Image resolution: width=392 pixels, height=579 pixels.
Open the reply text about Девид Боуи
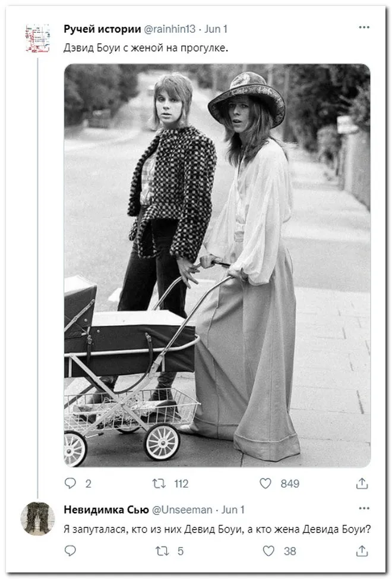[x=217, y=528]
